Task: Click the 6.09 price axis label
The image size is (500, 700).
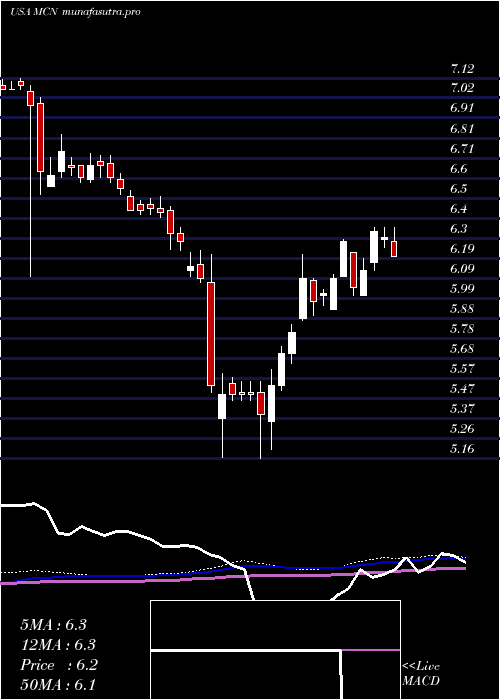Action: [x=462, y=269]
